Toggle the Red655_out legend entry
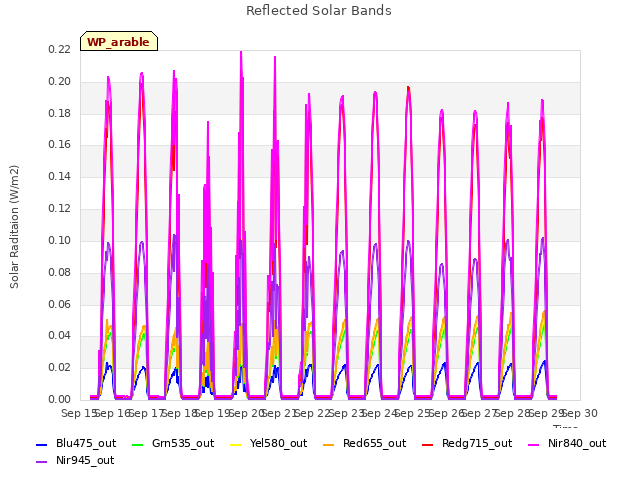The image size is (640, 480). [364, 444]
